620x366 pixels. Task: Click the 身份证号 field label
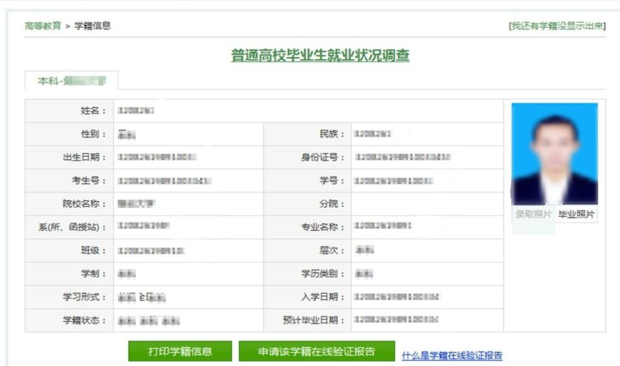click(x=323, y=157)
